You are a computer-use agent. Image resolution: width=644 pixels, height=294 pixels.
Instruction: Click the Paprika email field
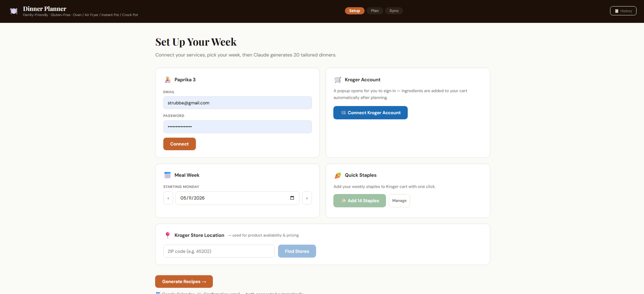[x=237, y=103]
